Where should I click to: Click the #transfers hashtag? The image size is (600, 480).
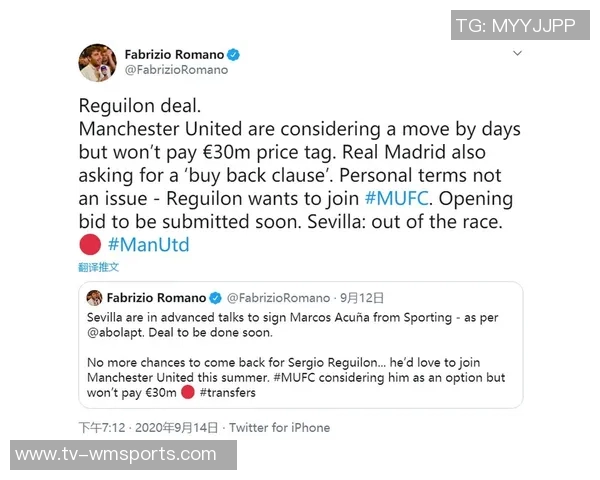click(x=227, y=392)
